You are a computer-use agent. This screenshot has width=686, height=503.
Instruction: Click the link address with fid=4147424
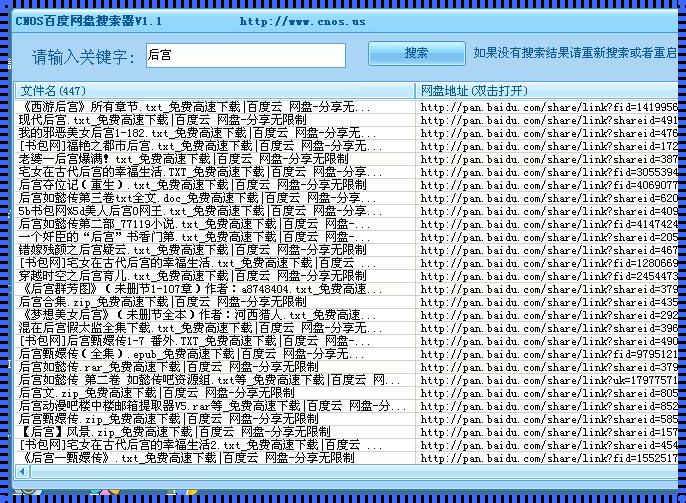(549, 224)
